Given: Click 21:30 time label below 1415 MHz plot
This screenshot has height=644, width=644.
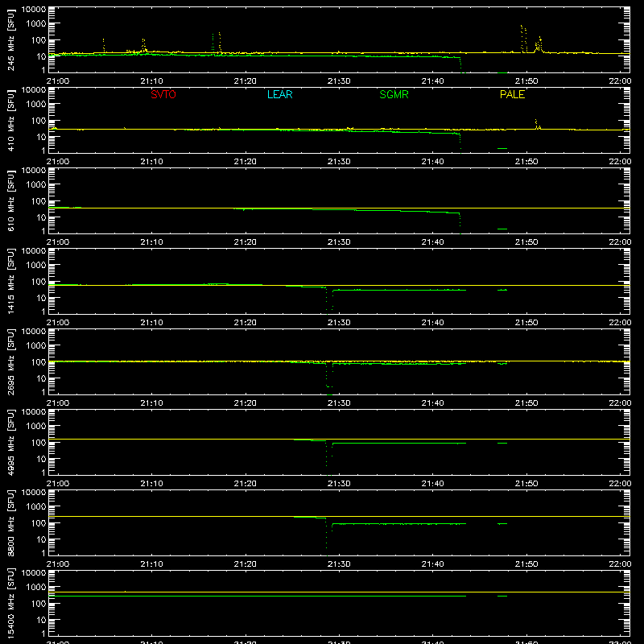Looking at the screenshot, I should tap(339, 323).
